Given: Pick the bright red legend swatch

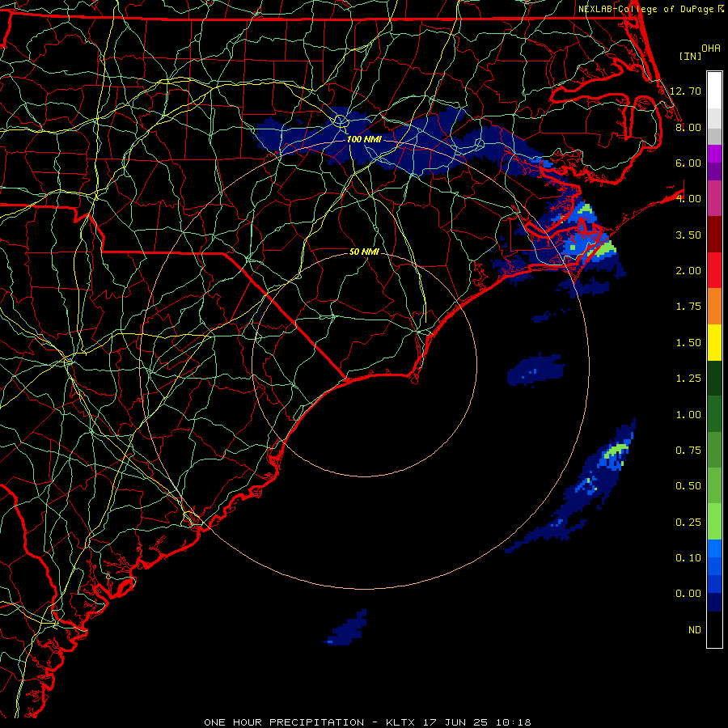Looking at the screenshot, I should pos(714,270).
